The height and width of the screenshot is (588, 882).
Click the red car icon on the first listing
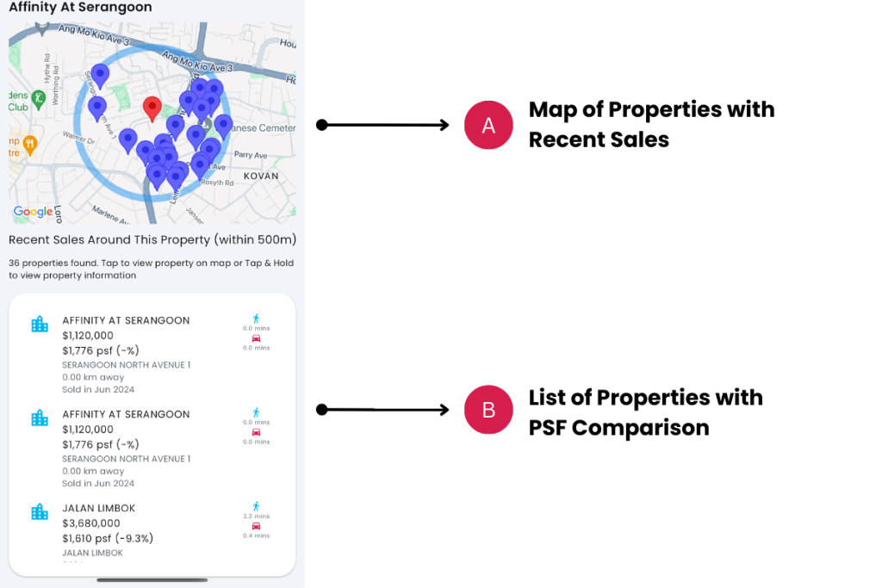pos(256,337)
